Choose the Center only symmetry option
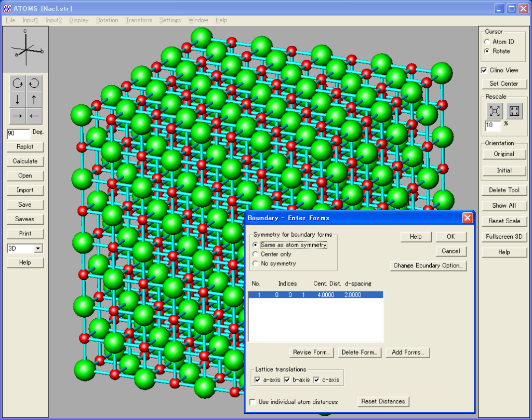The height and width of the screenshot is (420, 532). coord(255,254)
